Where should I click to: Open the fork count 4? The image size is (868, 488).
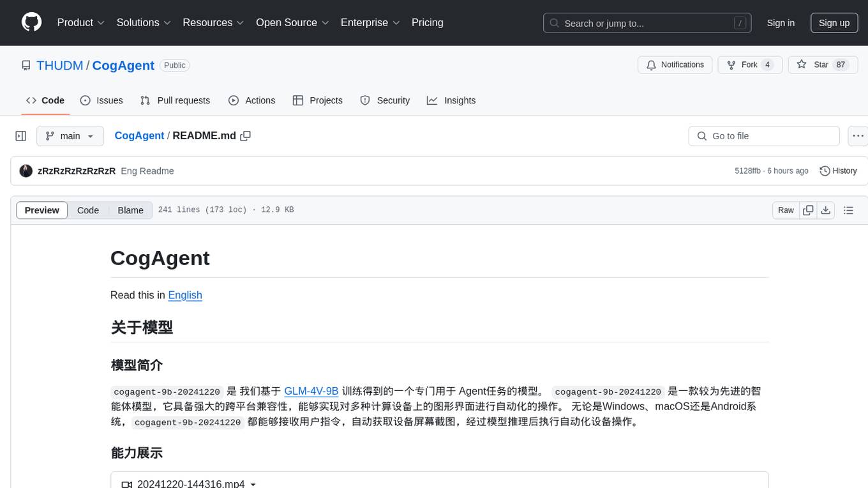coord(767,65)
